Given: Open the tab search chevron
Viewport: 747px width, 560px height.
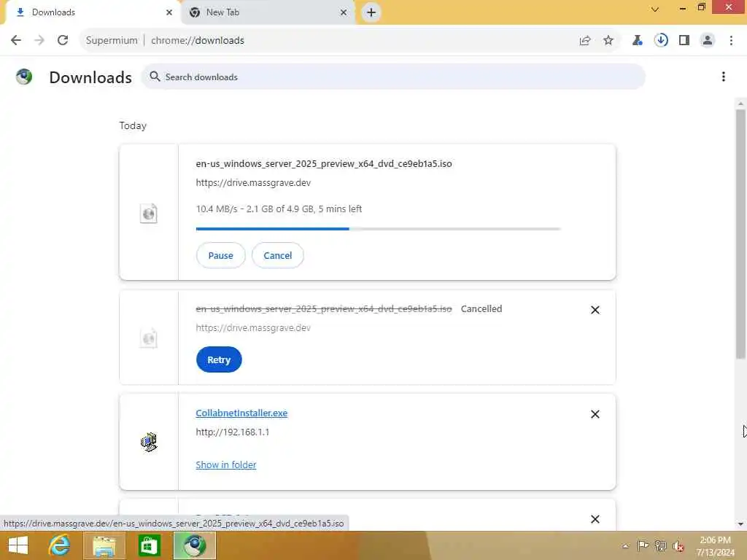Looking at the screenshot, I should click(655, 9).
